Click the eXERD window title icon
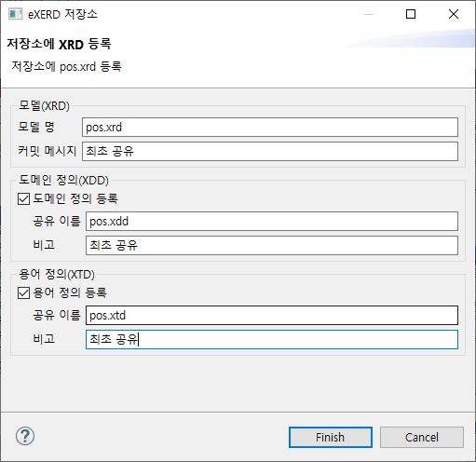This screenshot has width=476, height=462. pos(15,14)
